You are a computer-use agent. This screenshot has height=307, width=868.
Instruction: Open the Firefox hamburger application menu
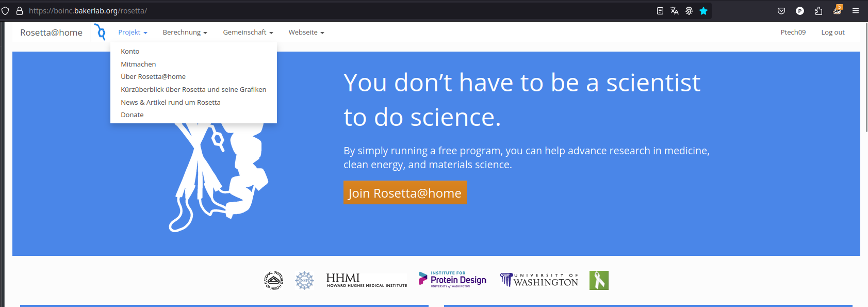tap(856, 11)
